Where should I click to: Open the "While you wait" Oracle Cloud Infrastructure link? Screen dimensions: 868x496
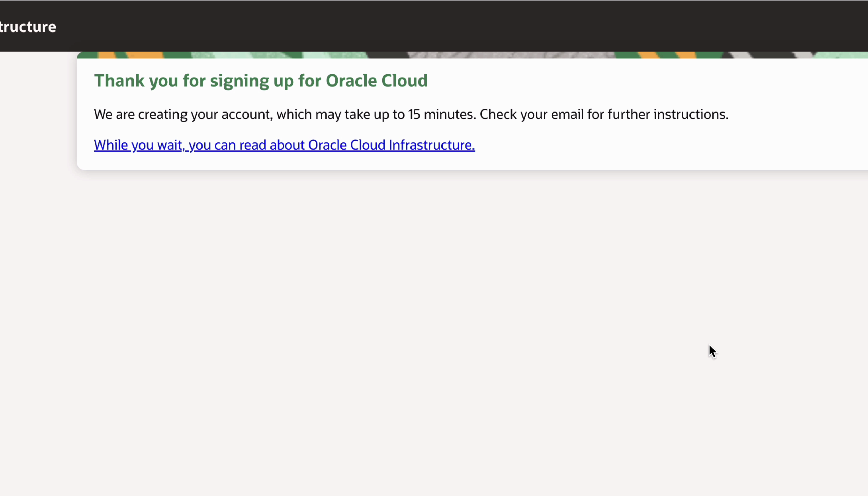(284, 145)
